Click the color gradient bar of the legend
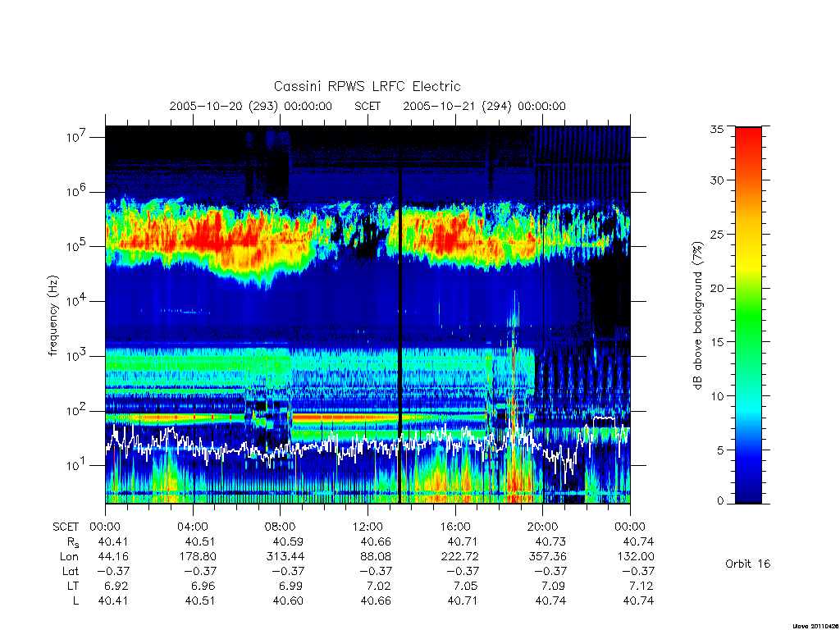840x630 pixels. tap(748, 315)
